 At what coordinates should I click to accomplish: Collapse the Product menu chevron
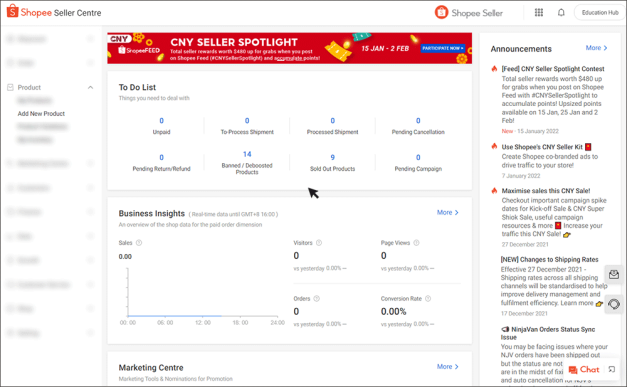point(91,87)
